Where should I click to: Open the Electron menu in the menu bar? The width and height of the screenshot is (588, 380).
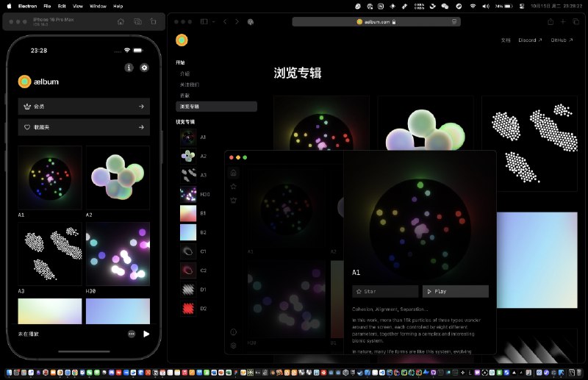pyautogui.click(x=27, y=6)
